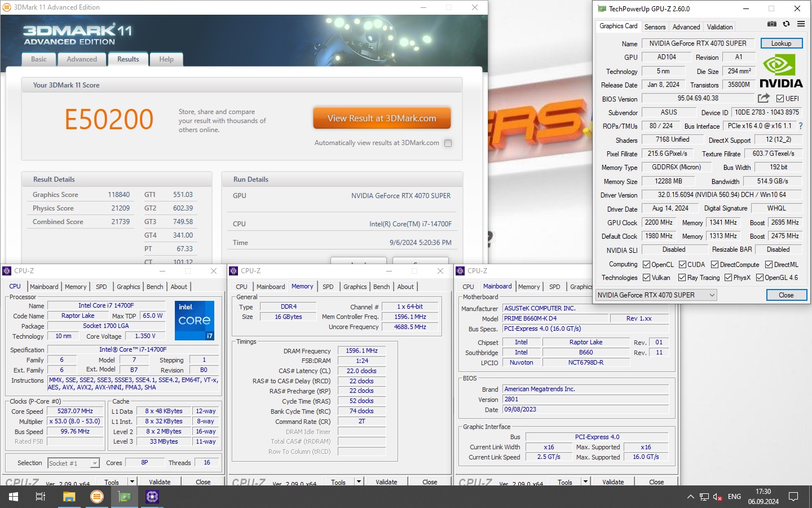This screenshot has height=508, width=812.
Task: Click Close in the Memory CPU-Z window
Action: [x=430, y=481]
